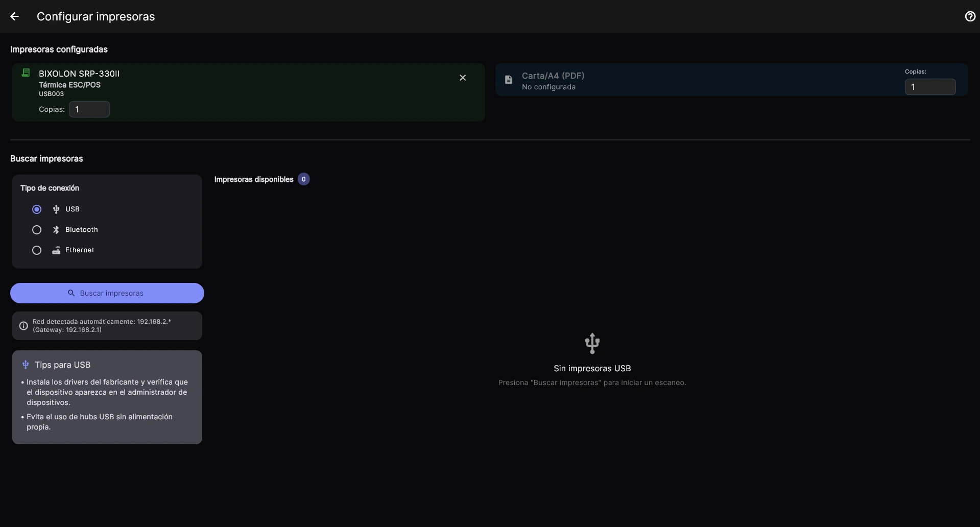Click the Tips para USB title
The width and height of the screenshot is (980, 527).
pos(62,365)
